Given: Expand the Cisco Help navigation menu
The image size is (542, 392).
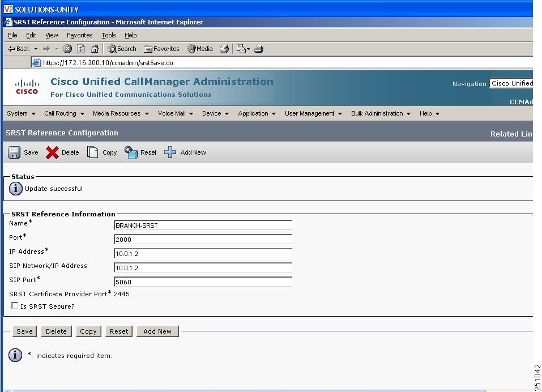Looking at the screenshot, I should click(429, 113).
